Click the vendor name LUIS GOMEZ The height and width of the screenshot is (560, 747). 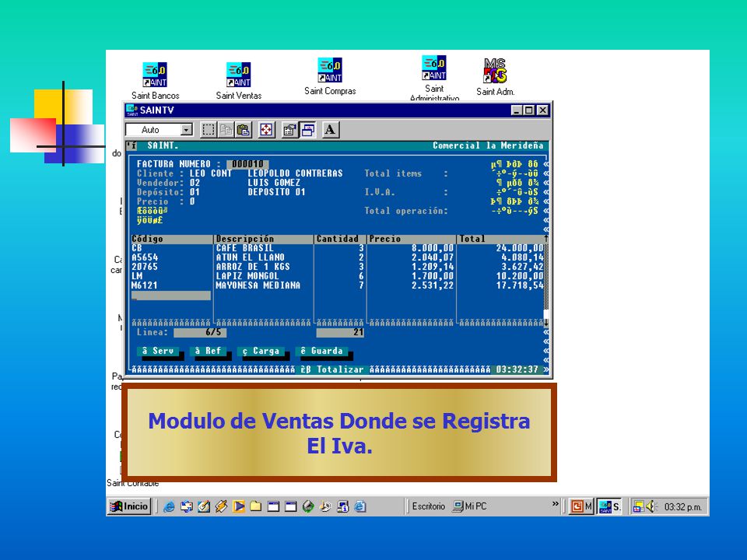(274, 183)
